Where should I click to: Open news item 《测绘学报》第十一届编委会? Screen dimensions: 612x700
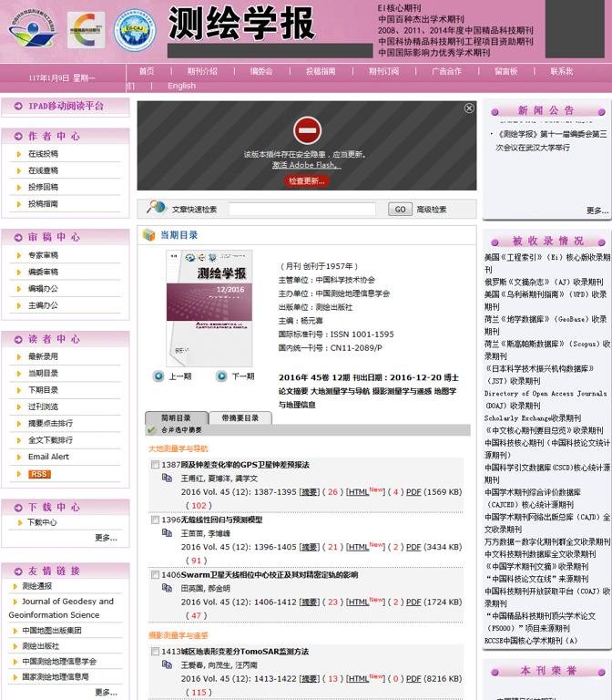pyautogui.click(x=551, y=140)
